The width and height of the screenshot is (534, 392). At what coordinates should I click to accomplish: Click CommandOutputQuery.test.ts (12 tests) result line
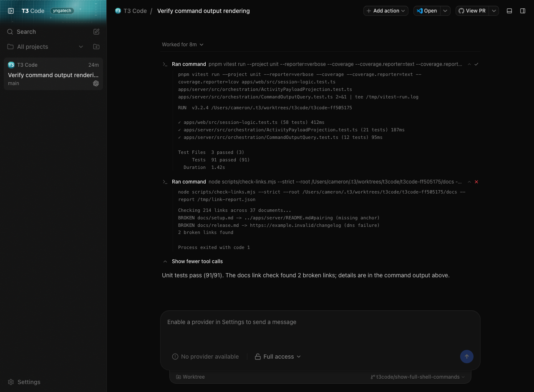[x=280, y=138]
